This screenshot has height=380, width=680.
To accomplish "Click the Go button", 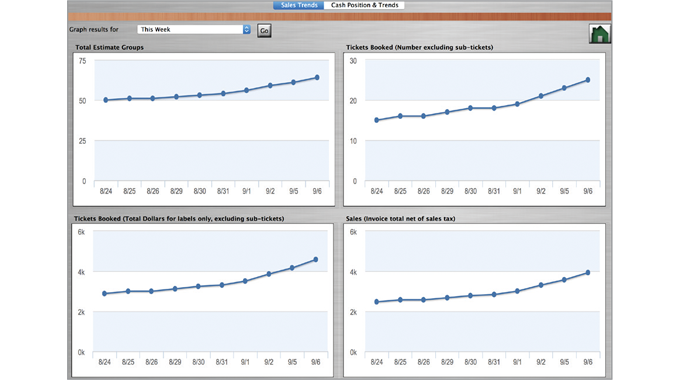I will [264, 30].
